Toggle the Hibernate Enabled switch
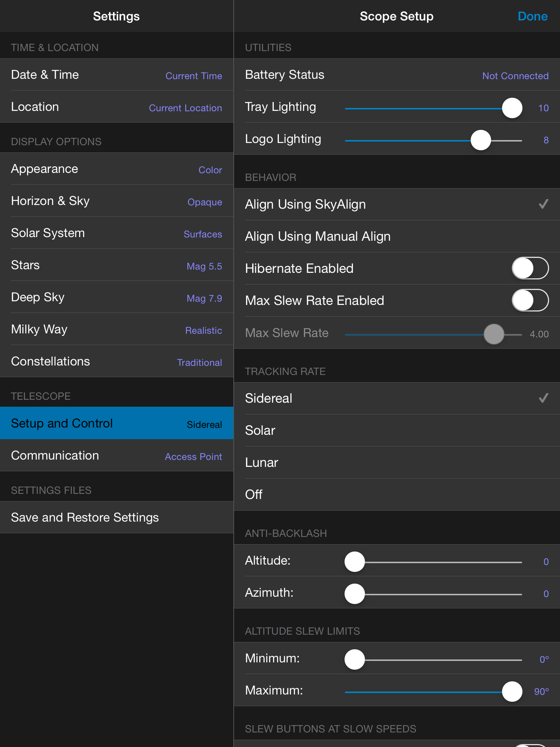The width and height of the screenshot is (560, 747). [x=530, y=268]
